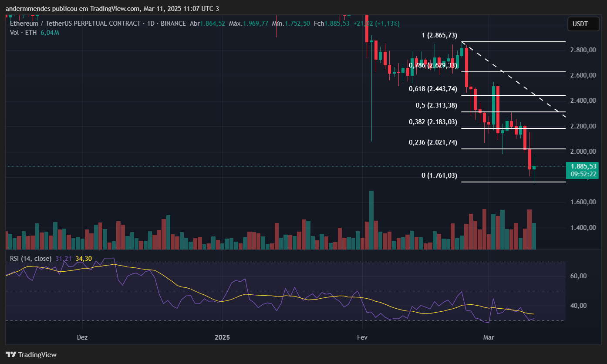Click the 'andermmendes publicou em TradingView.com' header text
This screenshot has height=364, width=607.
point(72,9)
